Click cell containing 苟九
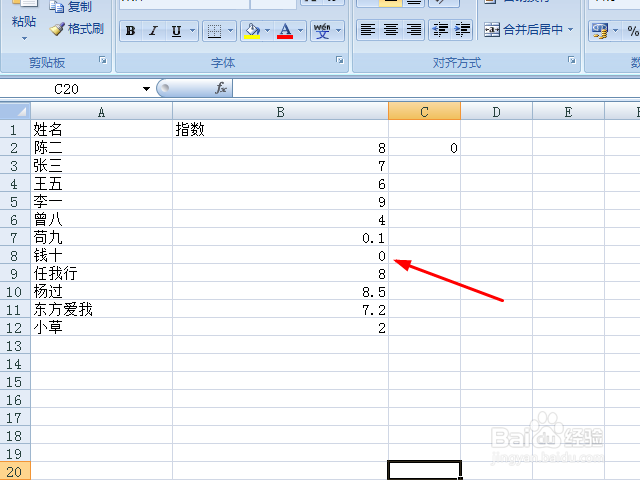This screenshot has height=480, width=640. [102, 237]
